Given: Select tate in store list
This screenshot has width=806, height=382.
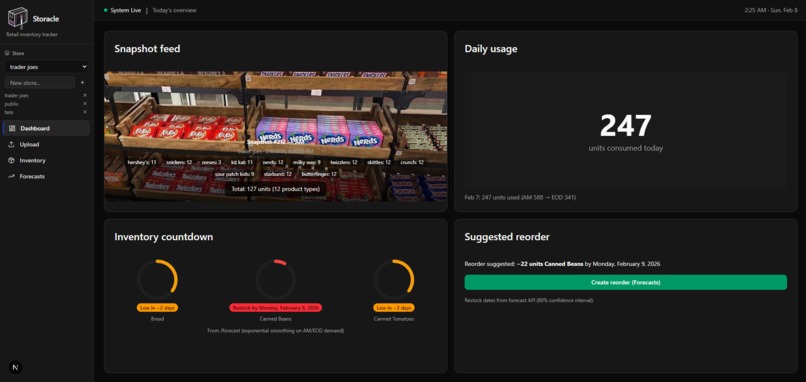Looking at the screenshot, I should [9, 112].
